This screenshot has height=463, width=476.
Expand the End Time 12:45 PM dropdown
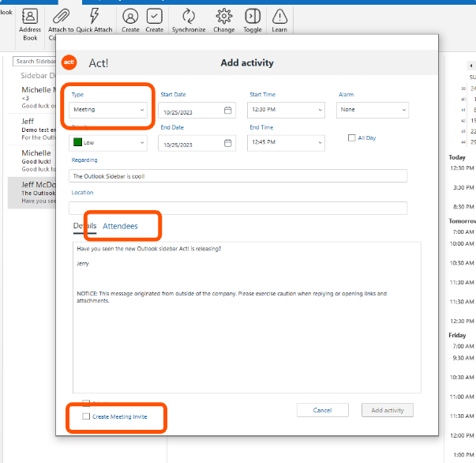286,143
